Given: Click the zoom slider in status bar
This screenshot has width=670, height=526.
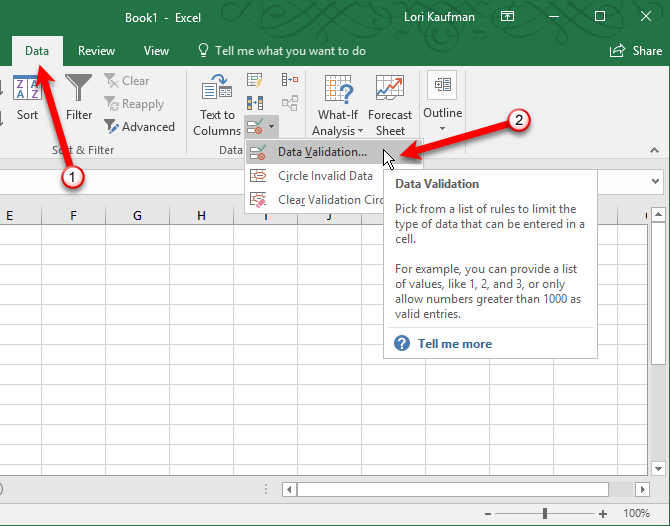Looking at the screenshot, I should (545, 513).
